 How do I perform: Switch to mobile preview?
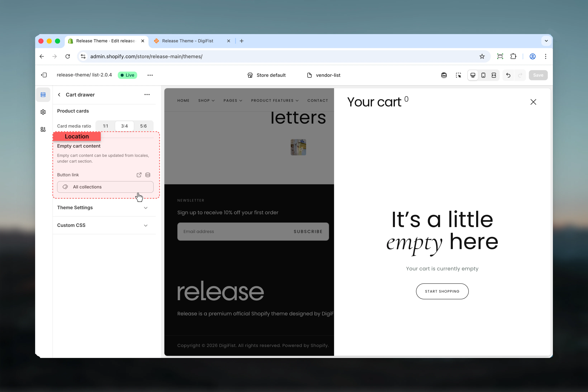click(483, 75)
